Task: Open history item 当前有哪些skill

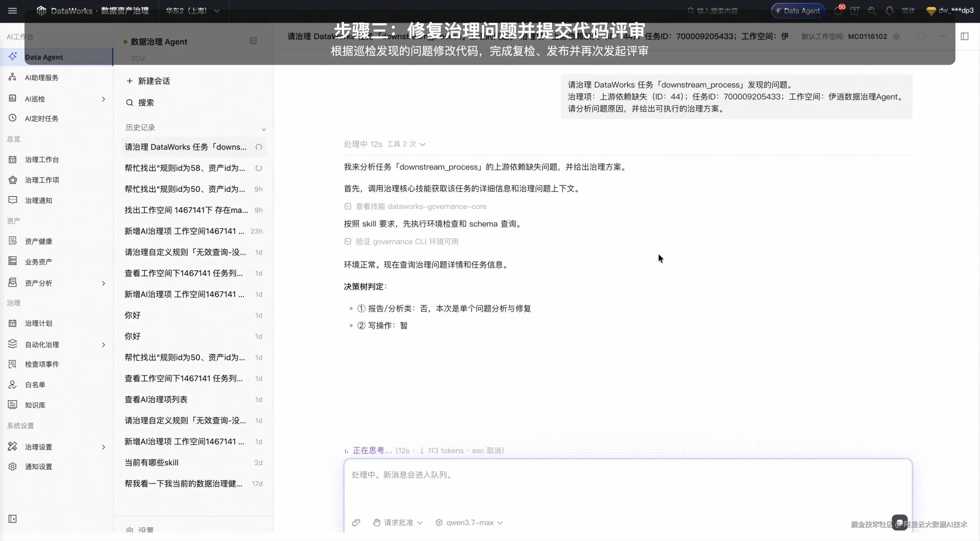Action: (194, 462)
